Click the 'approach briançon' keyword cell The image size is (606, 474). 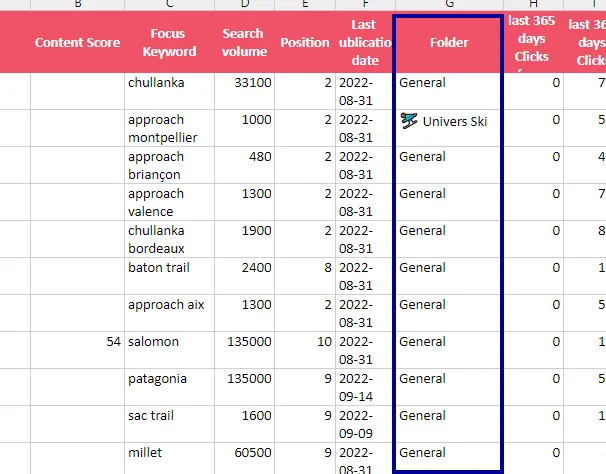(170, 165)
